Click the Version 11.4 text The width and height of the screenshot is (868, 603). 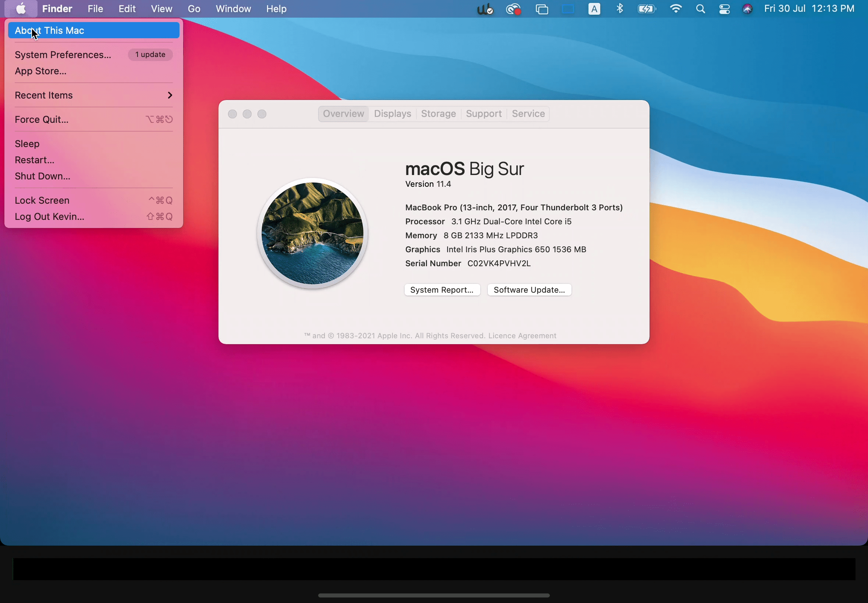(428, 184)
